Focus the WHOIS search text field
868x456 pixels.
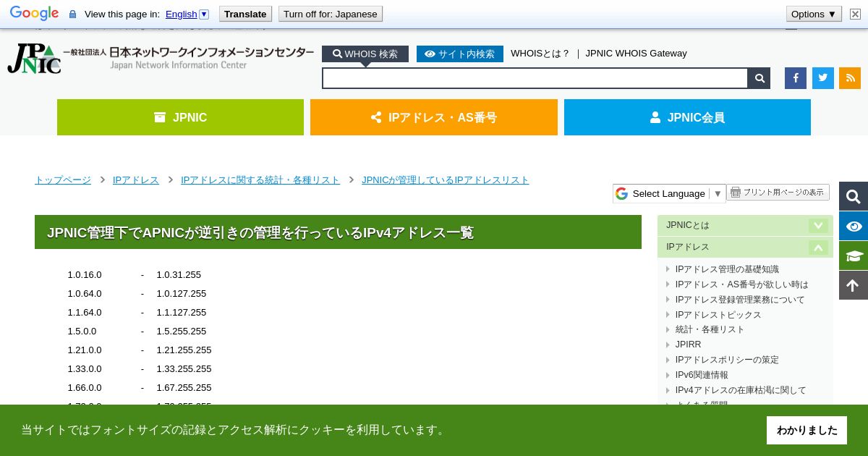point(535,78)
